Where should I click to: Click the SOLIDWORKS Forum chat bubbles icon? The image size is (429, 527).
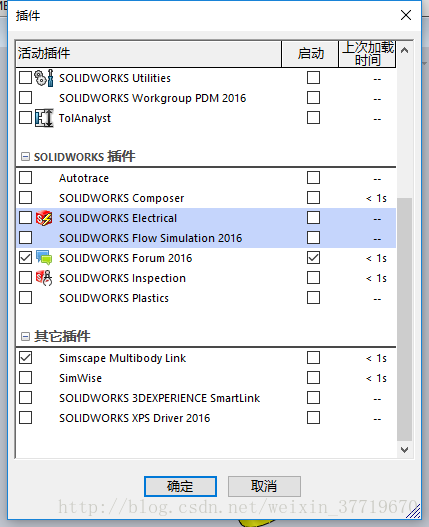(x=44, y=258)
